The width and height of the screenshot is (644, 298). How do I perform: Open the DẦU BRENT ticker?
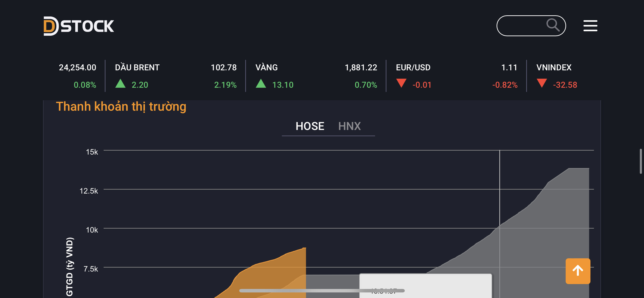pyautogui.click(x=137, y=68)
